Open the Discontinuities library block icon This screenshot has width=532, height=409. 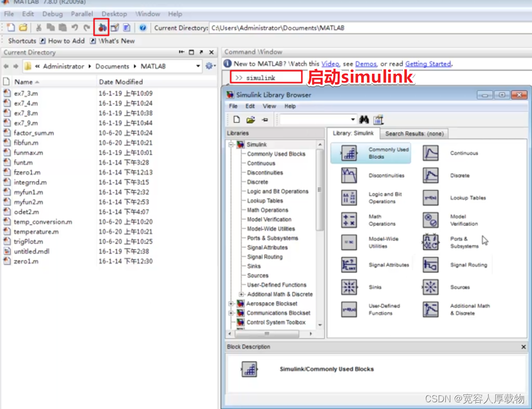(349, 176)
